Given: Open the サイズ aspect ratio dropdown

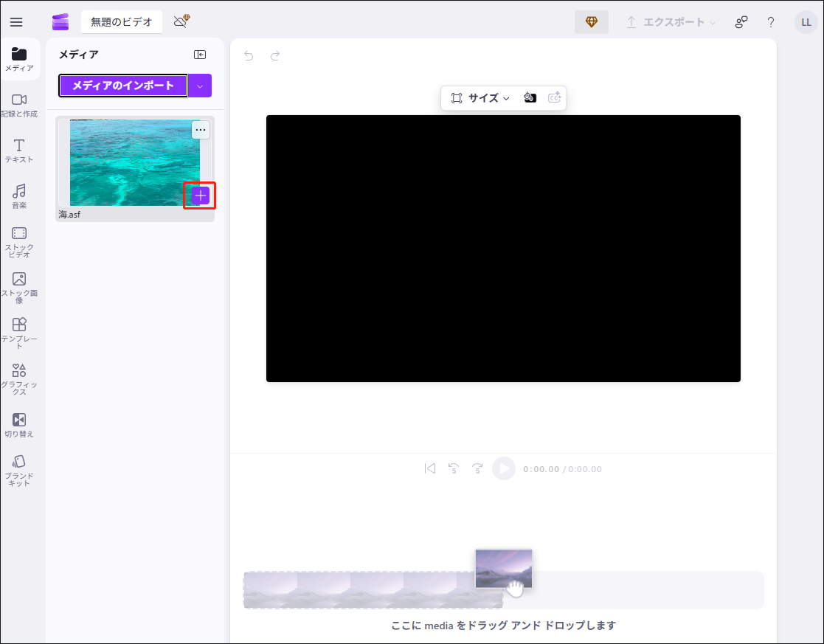Looking at the screenshot, I should pyautogui.click(x=483, y=97).
